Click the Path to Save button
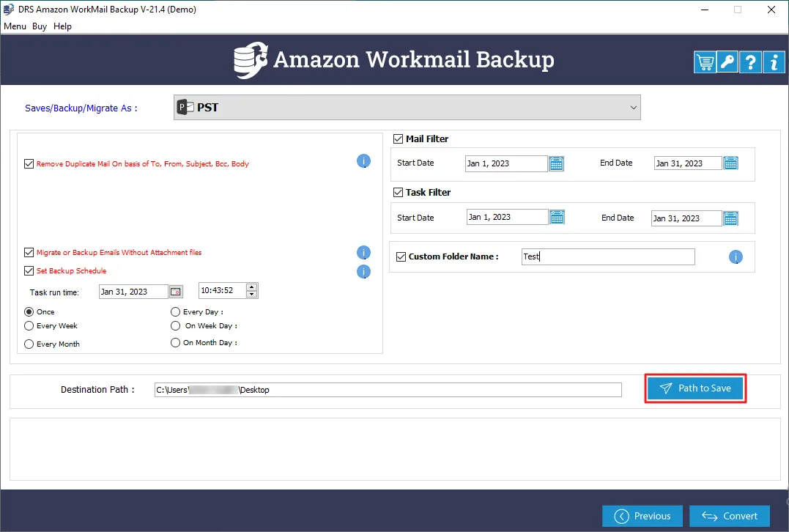 695,388
